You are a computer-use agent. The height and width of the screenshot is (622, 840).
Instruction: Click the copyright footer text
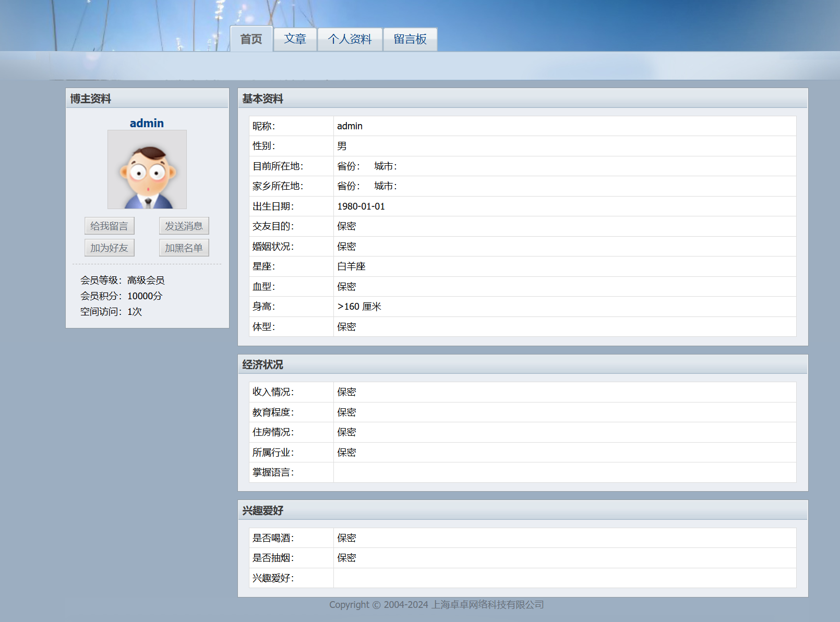pos(436,605)
